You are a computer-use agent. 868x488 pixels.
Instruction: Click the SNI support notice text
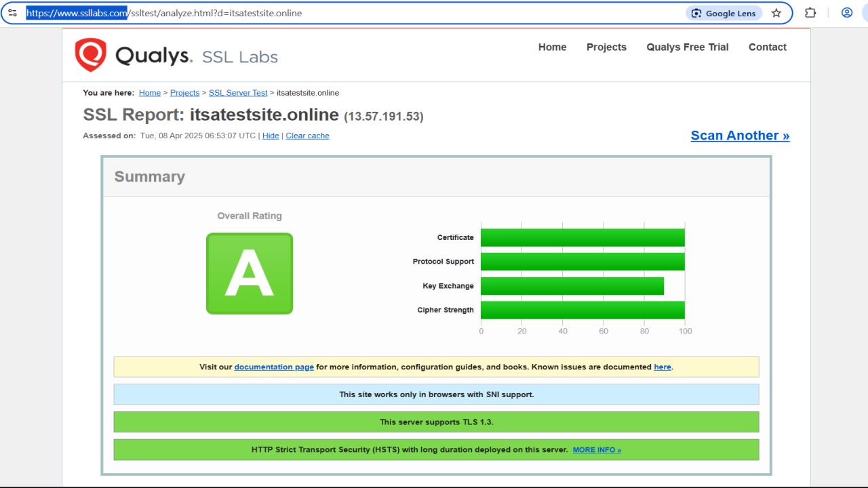pyautogui.click(x=437, y=394)
